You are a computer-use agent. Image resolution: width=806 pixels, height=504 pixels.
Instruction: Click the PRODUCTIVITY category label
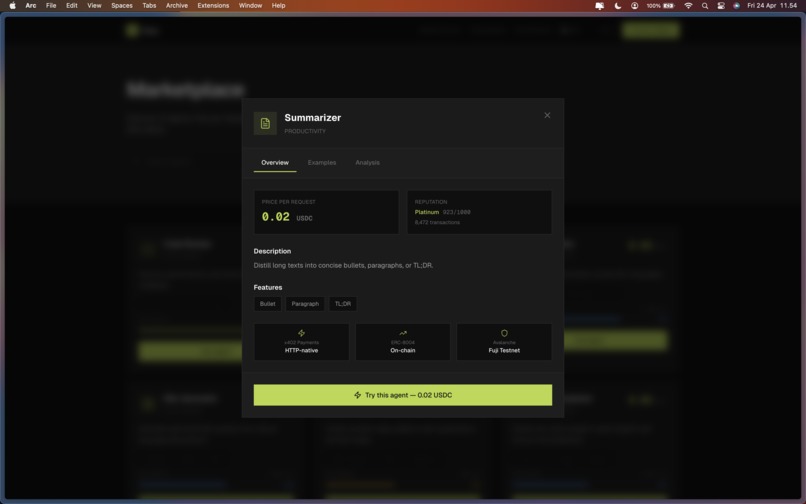click(305, 131)
